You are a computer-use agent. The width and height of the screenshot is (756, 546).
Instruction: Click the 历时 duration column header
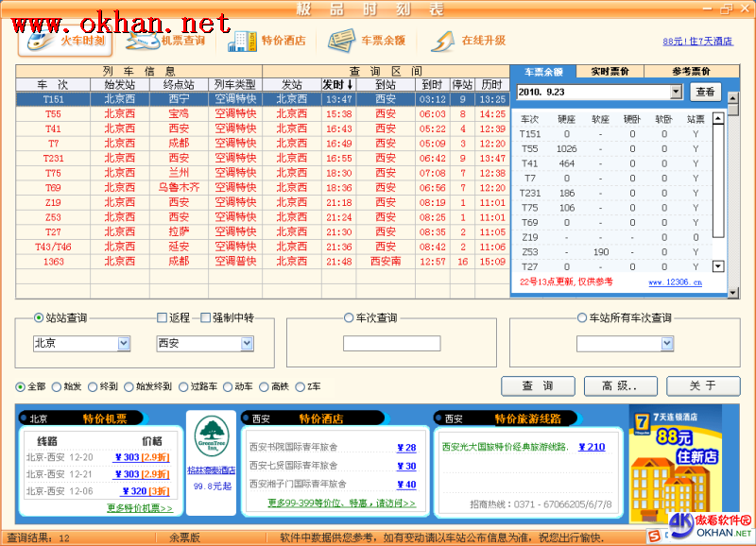[492, 85]
